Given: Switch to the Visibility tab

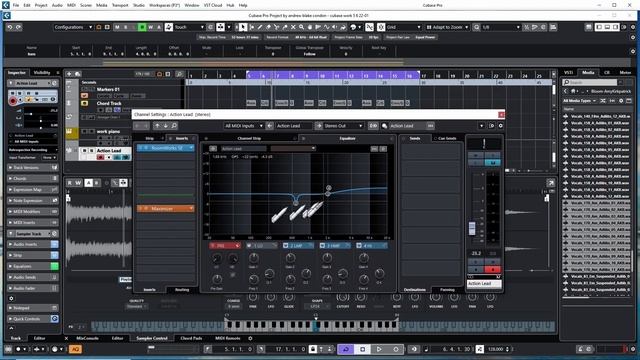Looking at the screenshot, I should (42, 72).
